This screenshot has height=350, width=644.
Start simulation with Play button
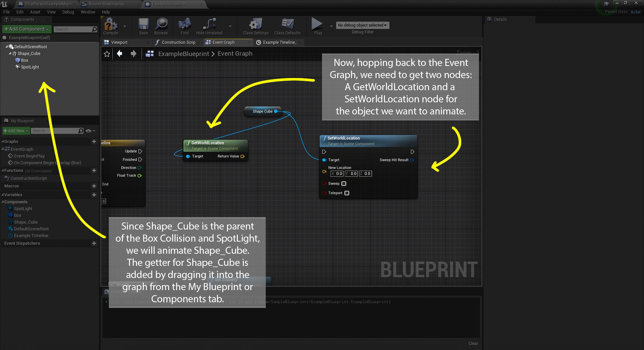(318, 26)
